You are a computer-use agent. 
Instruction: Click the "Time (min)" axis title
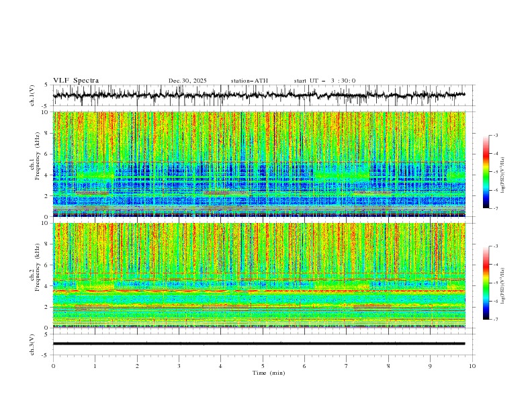click(269, 373)
